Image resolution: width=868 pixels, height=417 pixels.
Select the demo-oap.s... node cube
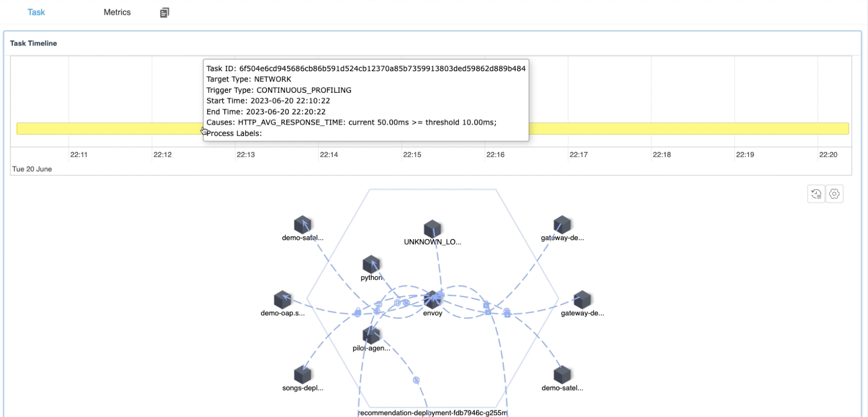pos(282,300)
